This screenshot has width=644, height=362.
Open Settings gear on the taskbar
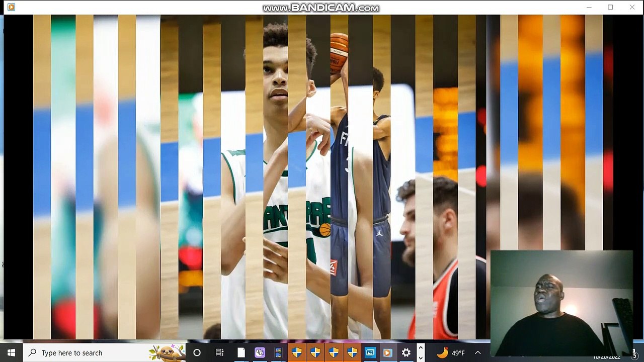tap(406, 352)
